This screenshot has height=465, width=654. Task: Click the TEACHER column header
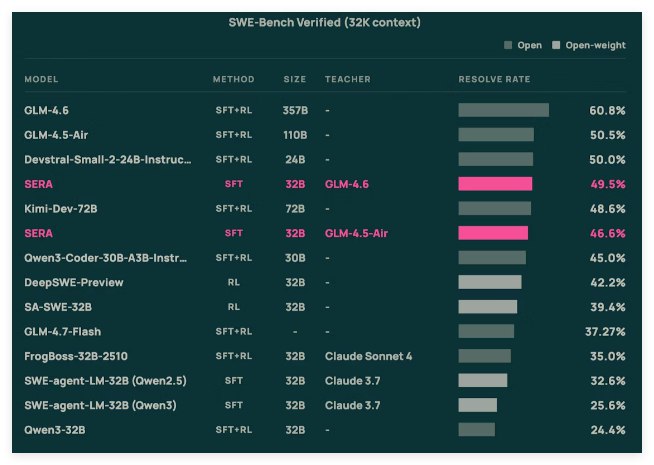point(347,79)
